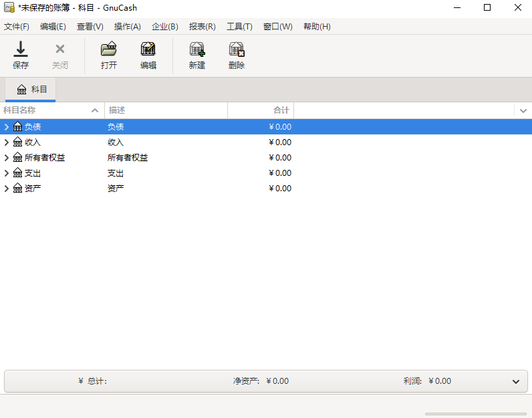
Task: Minimize the GnuCash window
Action: click(457, 7)
